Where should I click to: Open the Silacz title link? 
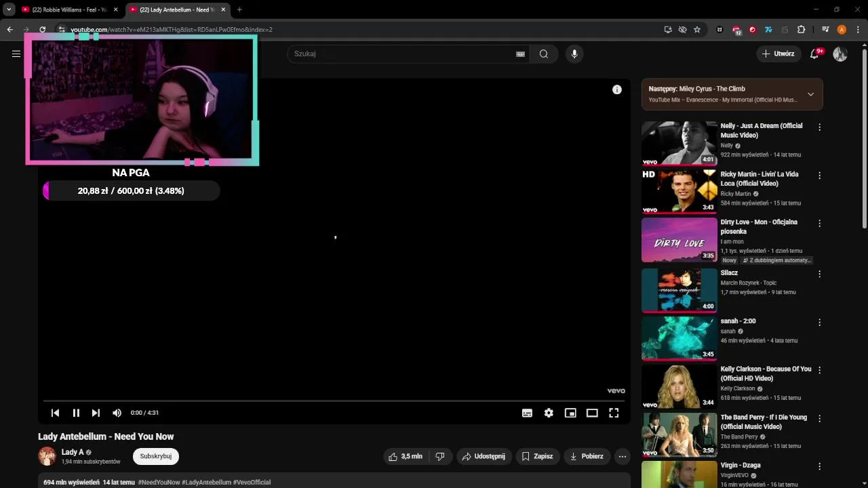pos(729,273)
